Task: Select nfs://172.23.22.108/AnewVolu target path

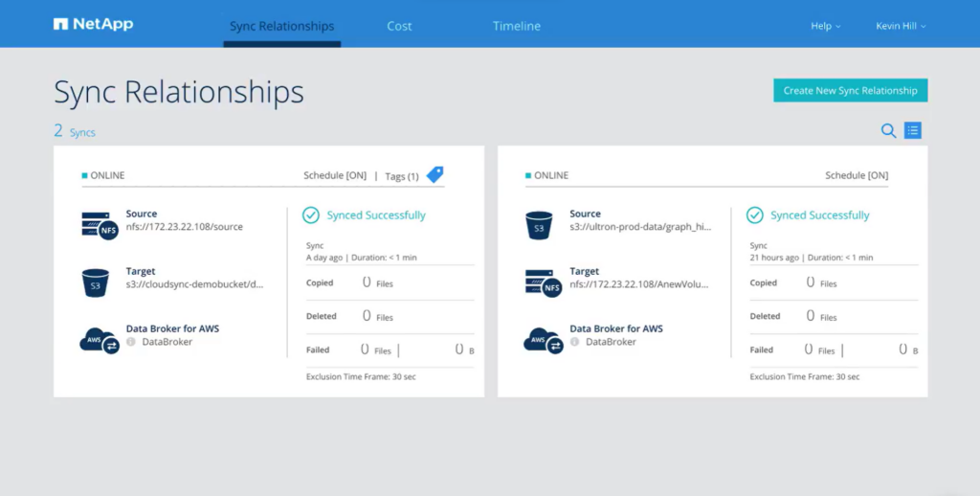Action: [638, 284]
